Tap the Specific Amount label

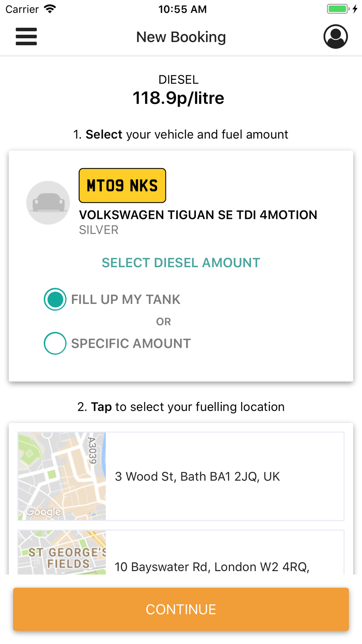click(x=131, y=343)
